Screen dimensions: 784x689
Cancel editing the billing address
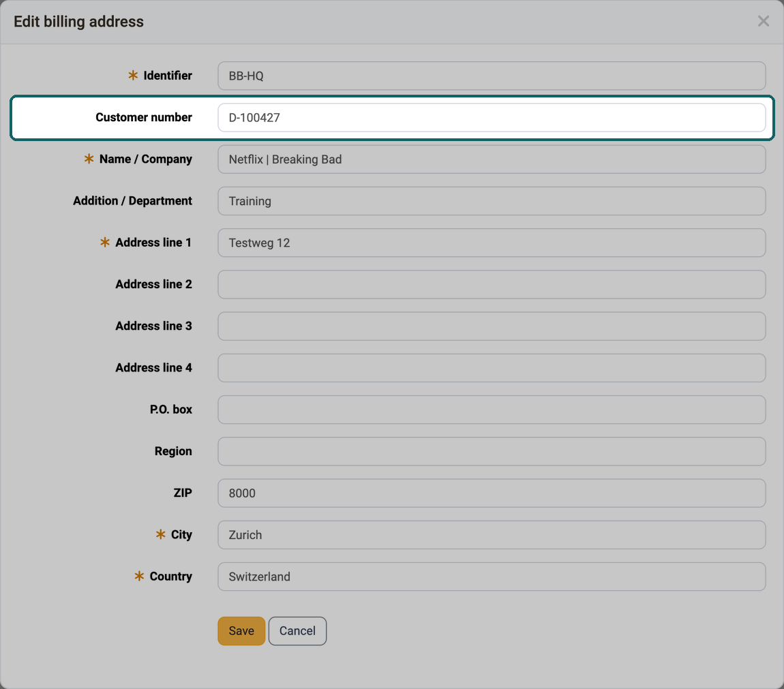(x=297, y=631)
